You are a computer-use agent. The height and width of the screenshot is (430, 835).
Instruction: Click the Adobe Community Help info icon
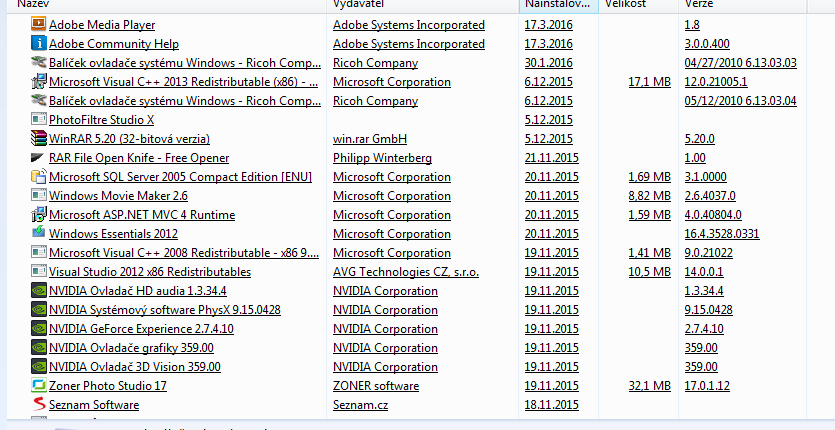tap(39, 43)
